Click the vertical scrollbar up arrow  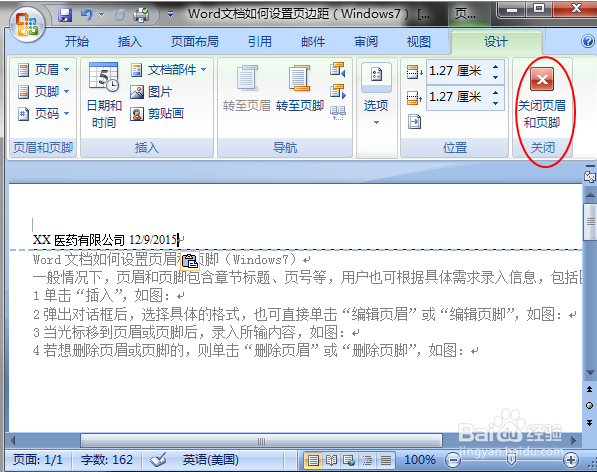590,195
